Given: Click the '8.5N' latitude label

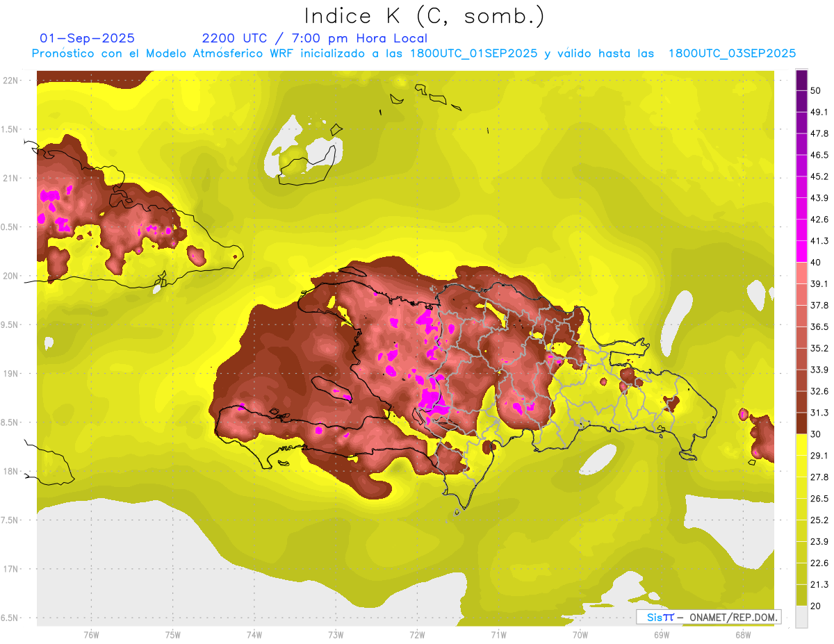Looking at the screenshot, I should pyautogui.click(x=10, y=422).
